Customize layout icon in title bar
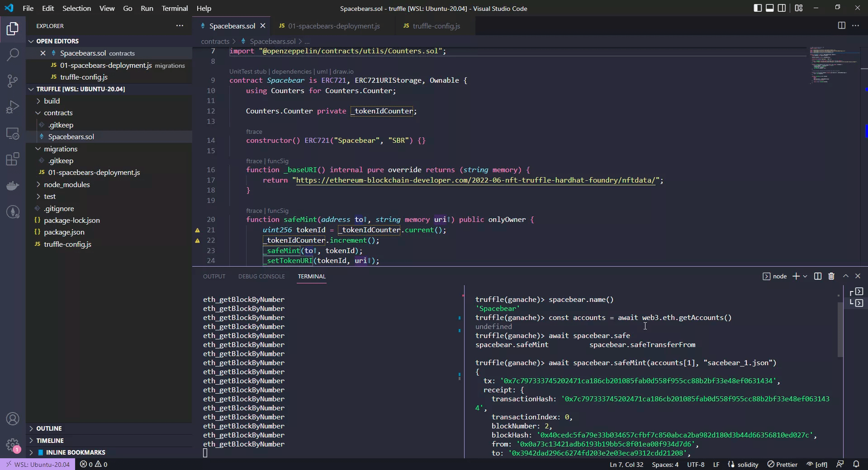Viewport: 868px width, 470px height. coord(799,8)
